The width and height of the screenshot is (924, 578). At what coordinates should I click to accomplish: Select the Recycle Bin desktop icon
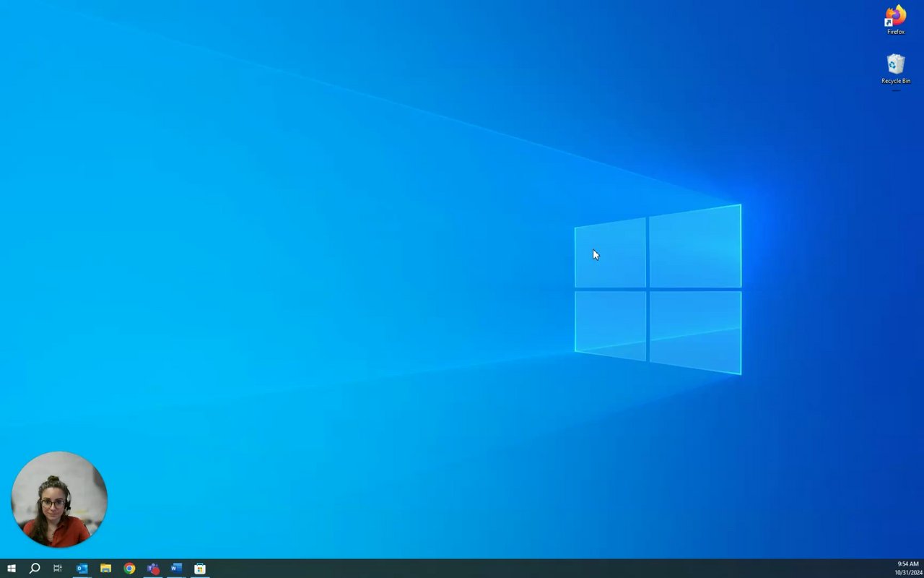[x=896, y=69]
